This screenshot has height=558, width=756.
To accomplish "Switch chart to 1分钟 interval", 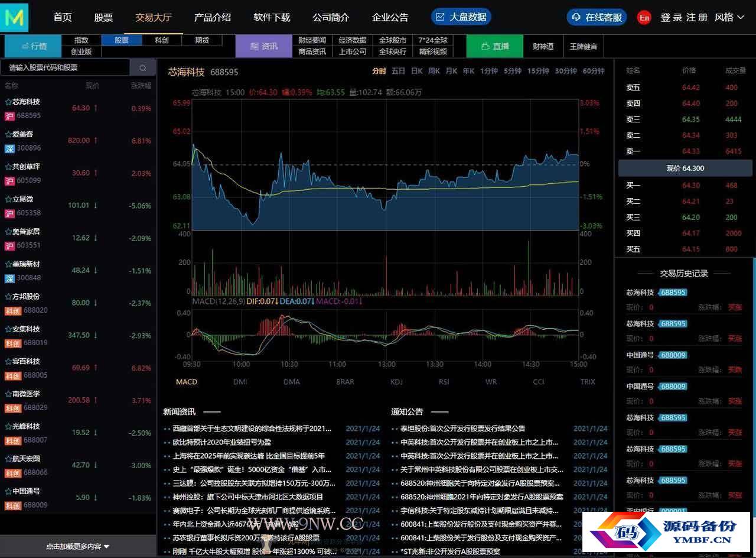I will (x=489, y=71).
